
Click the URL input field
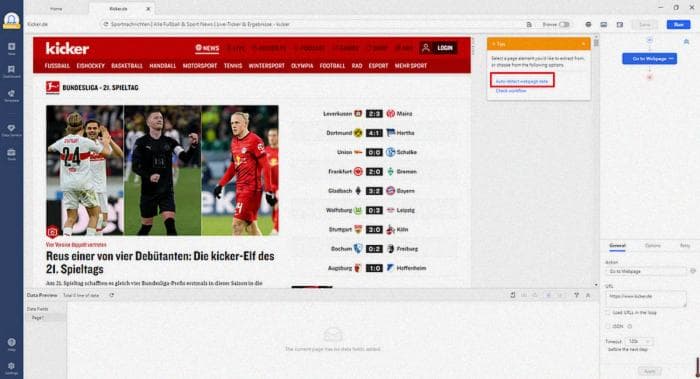point(646,299)
